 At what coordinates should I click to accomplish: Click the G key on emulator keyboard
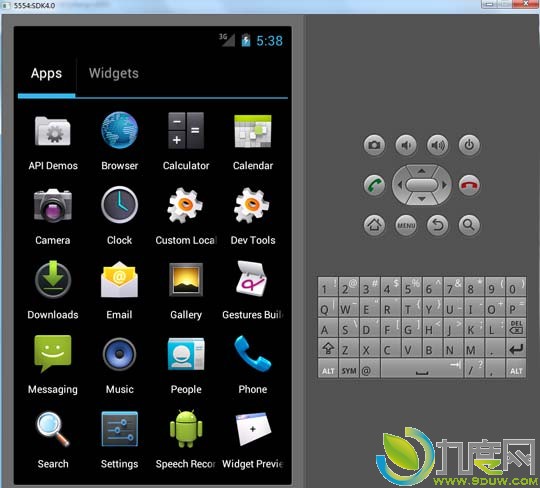tap(411, 329)
